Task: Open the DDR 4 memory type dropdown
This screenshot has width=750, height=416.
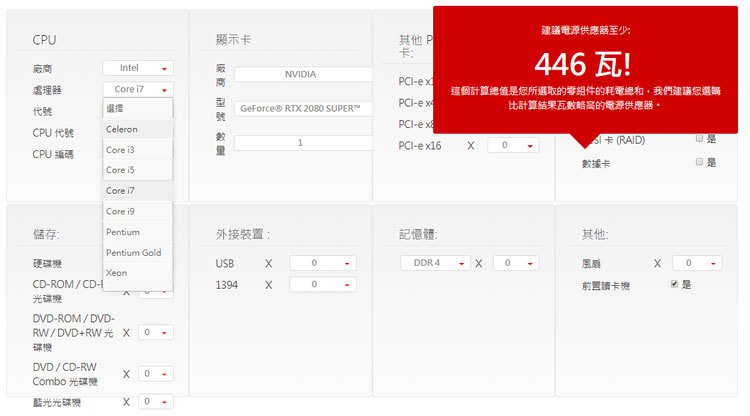Action: (435, 263)
